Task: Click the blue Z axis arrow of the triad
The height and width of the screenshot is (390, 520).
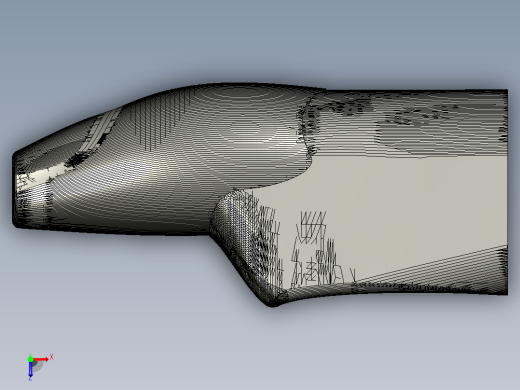Action: (x=30, y=369)
